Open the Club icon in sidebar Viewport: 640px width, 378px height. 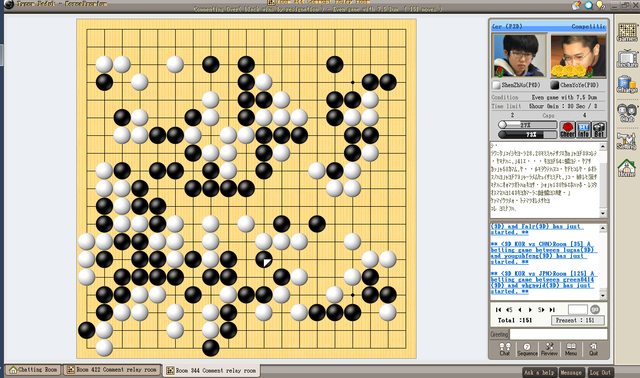(627, 112)
